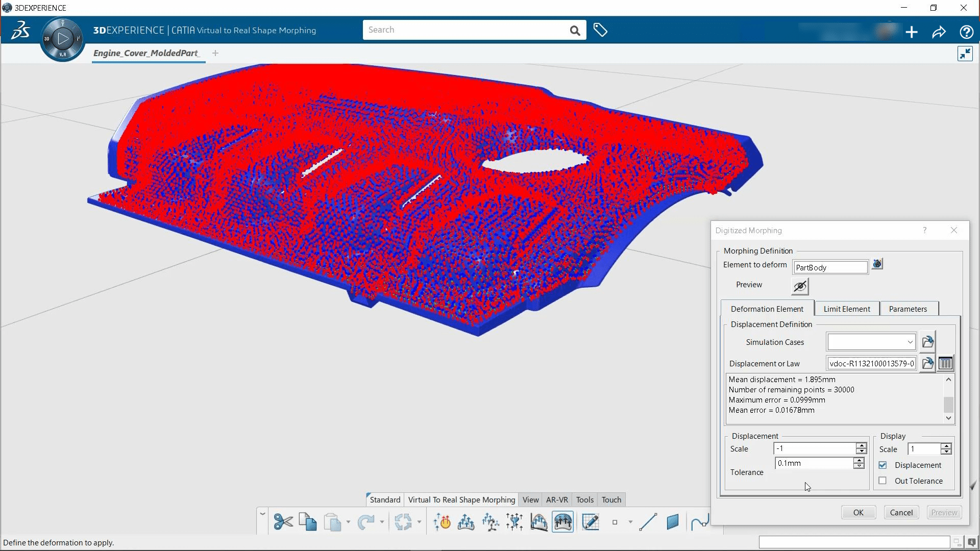This screenshot has height=551, width=980.
Task: Enable the Out Tolerance checkbox
Action: 883,481
